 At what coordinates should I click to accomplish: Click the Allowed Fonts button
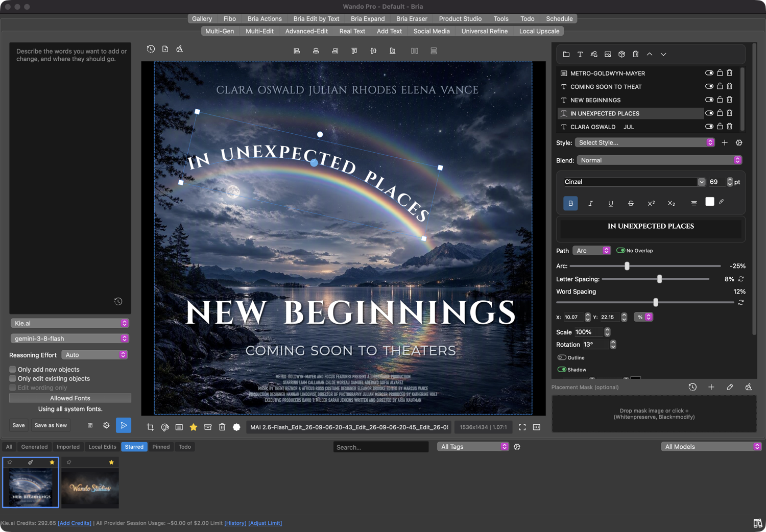coord(70,398)
